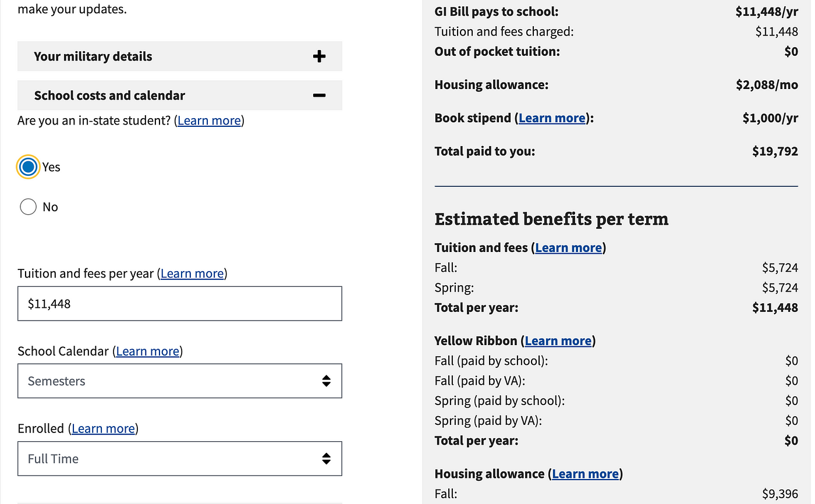The height and width of the screenshot is (504, 815).
Task: Expand the Your military details section
Action: pyautogui.click(x=93, y=56)
